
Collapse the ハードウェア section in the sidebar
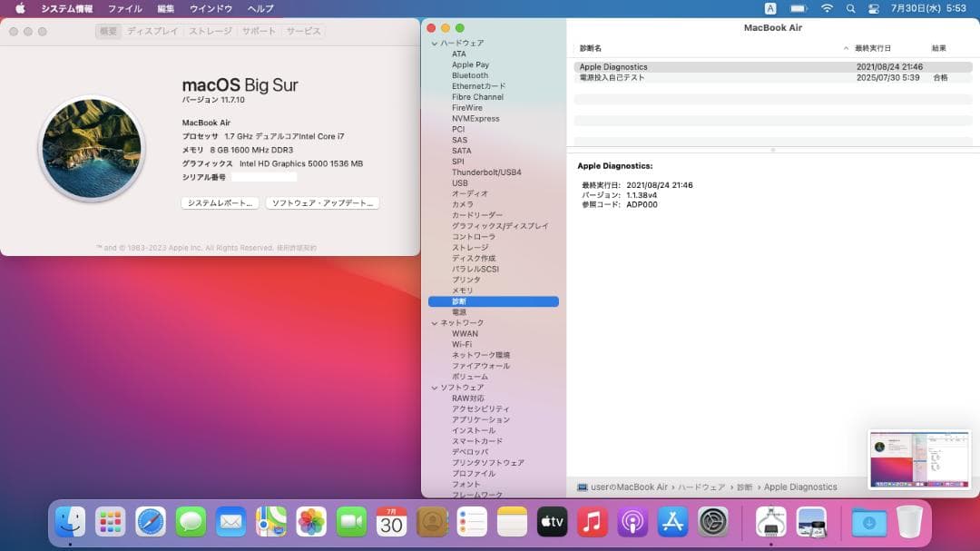pos(433,43)
